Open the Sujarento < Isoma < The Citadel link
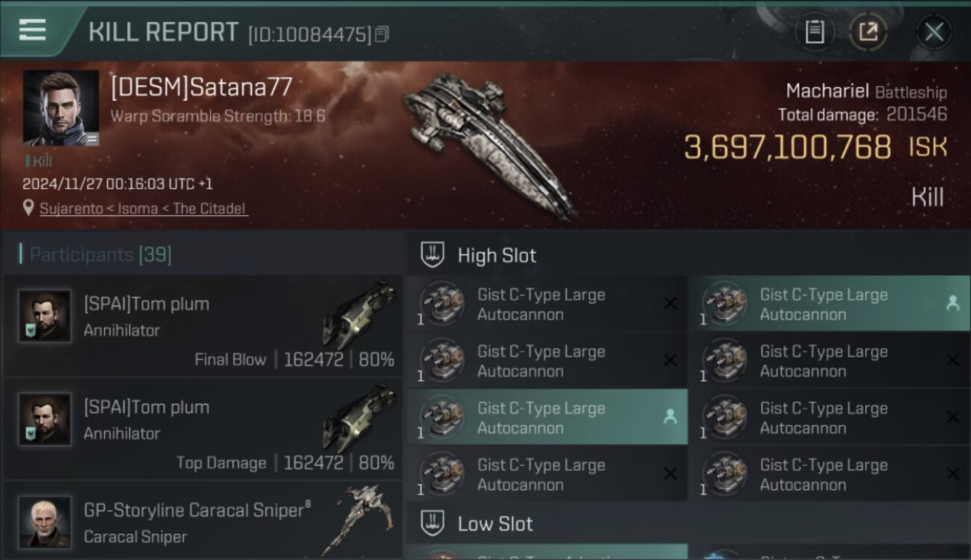Screen dimensions: 971x560 [x=143, y=208]
